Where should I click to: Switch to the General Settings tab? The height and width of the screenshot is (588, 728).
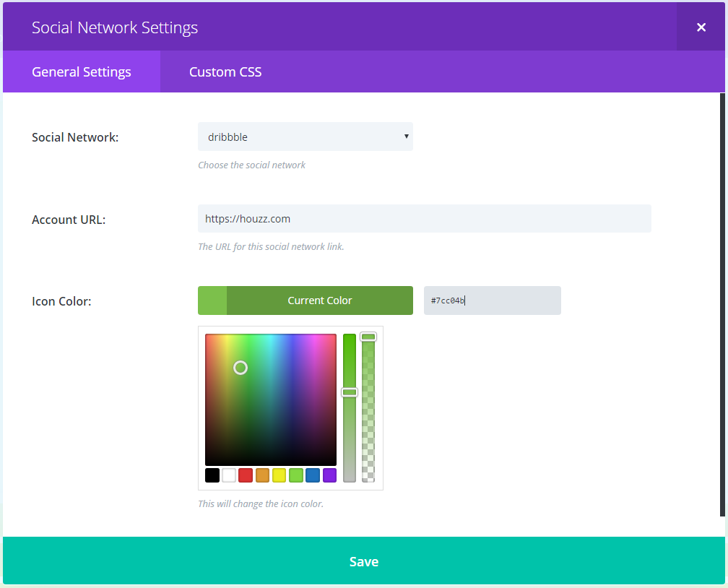tap(81, 72)
